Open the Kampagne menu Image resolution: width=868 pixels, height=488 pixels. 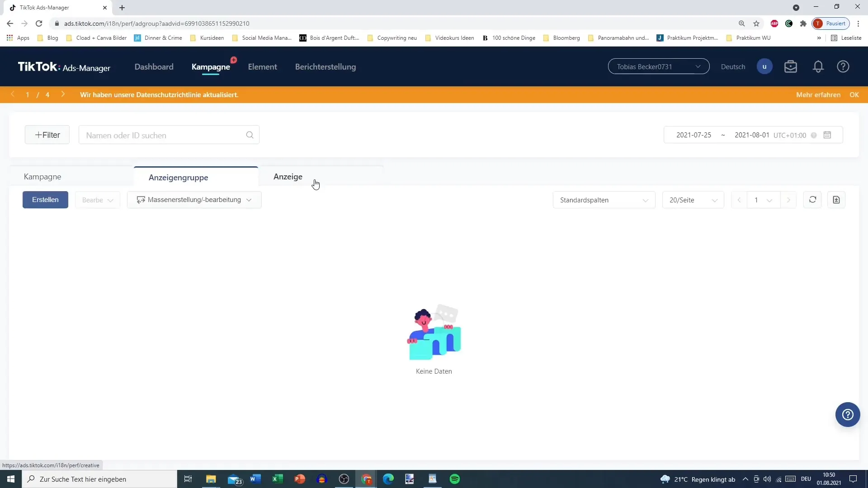pyautogui.click(x=211, y=67)
